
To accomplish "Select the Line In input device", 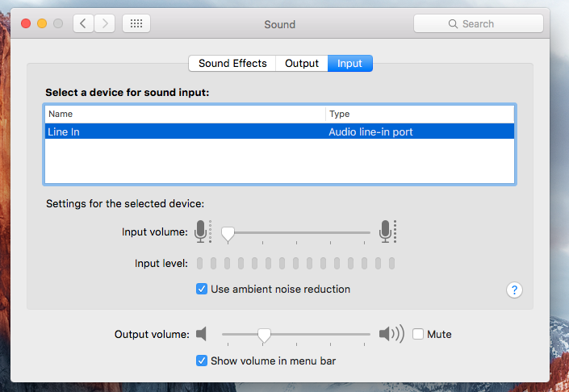I will click(x=186, y=131).
